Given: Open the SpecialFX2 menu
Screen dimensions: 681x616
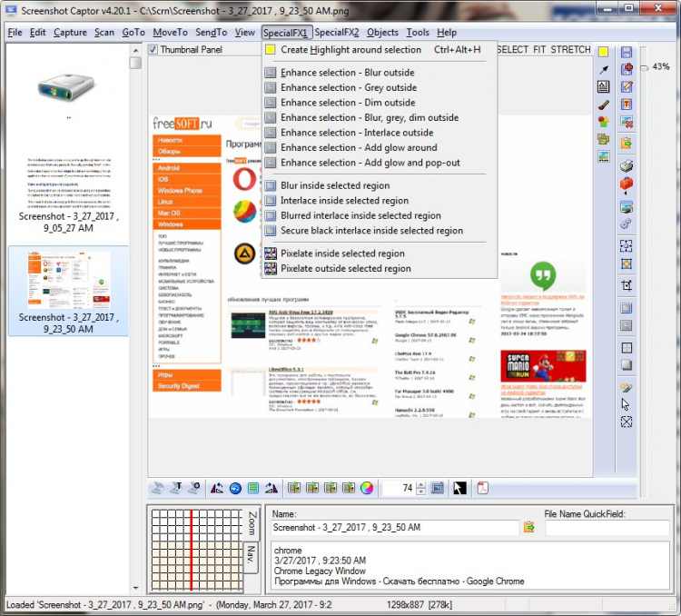Looking at the screenshot, I should [x=337, y=33].
